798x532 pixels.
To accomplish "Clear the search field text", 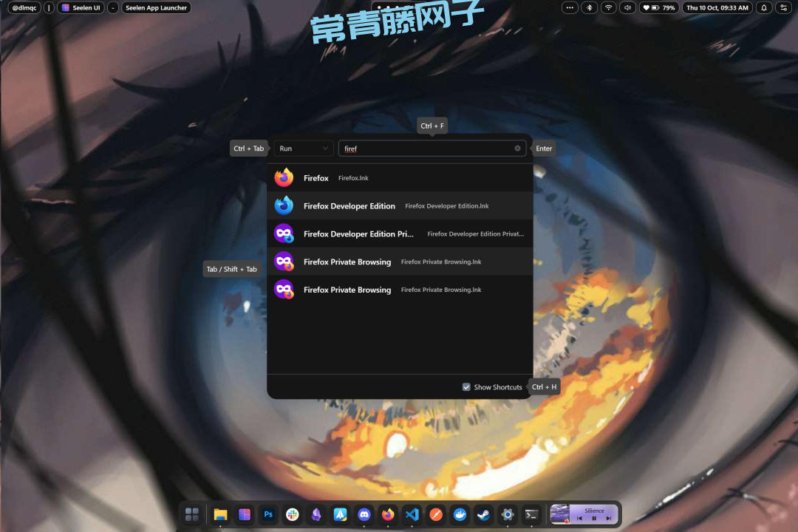I will (517, 149).
